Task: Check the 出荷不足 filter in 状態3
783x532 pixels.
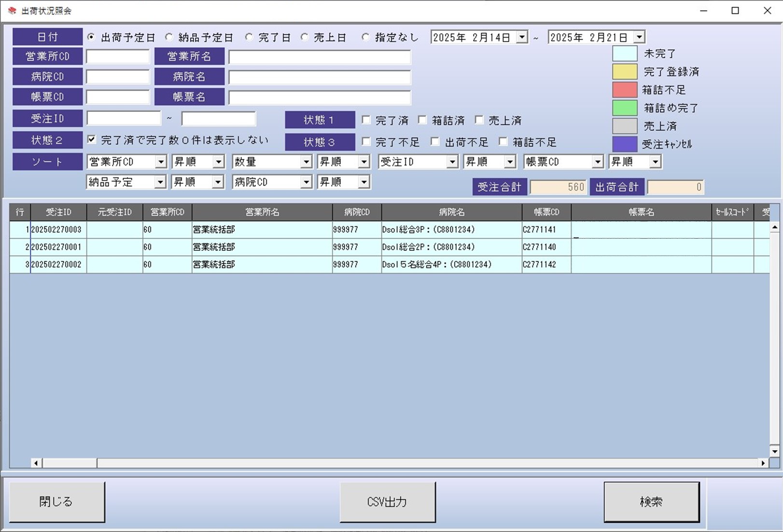Action: pyautogui.click(x=435, y=142)
